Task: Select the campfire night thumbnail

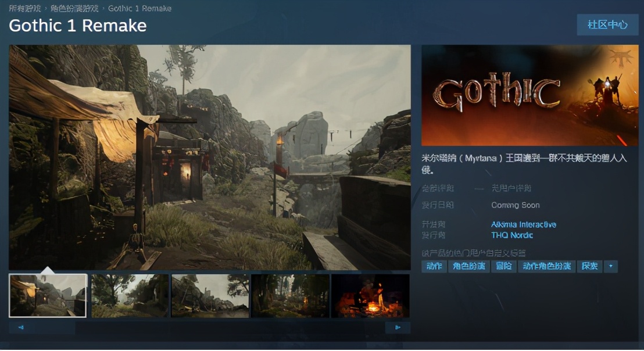Action: 370,296
